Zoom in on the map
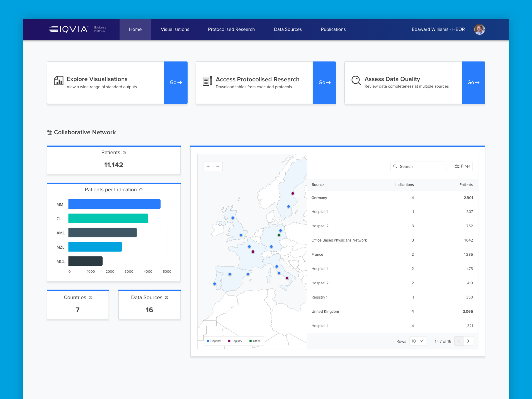This screenshot has height=399, width=532. coord(208,166)
